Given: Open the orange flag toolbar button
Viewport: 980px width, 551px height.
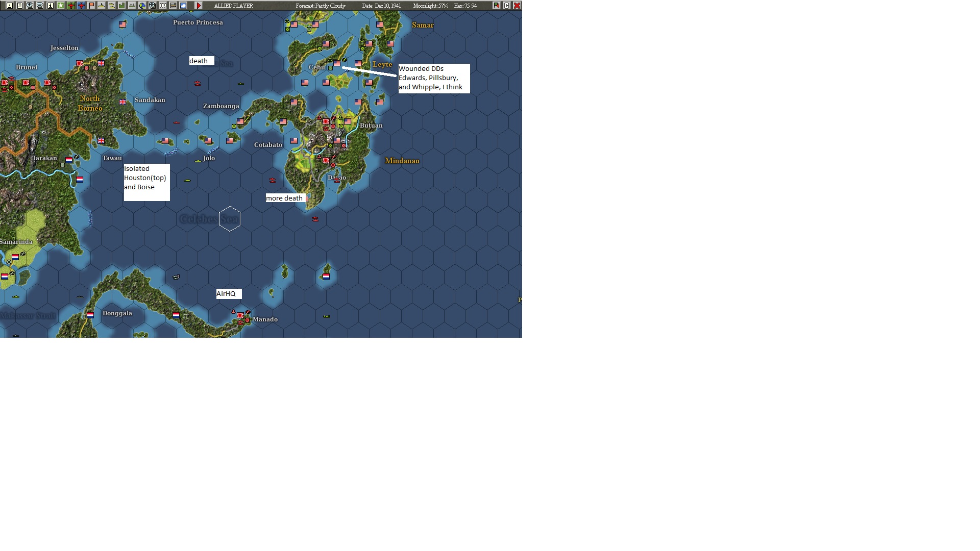Looking at the screenshot, I should coord(91,6).
